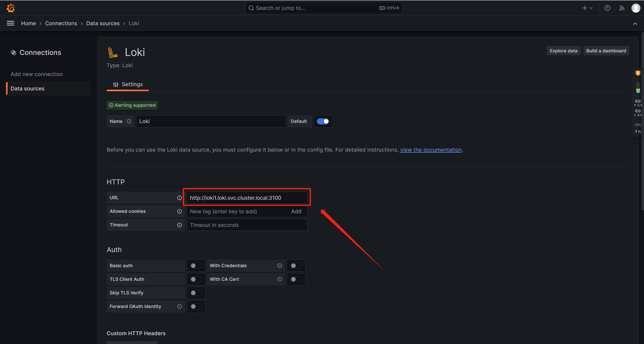Enable the With Credentials switch
This screenshot has height=344, width=644.
point(296,266)
